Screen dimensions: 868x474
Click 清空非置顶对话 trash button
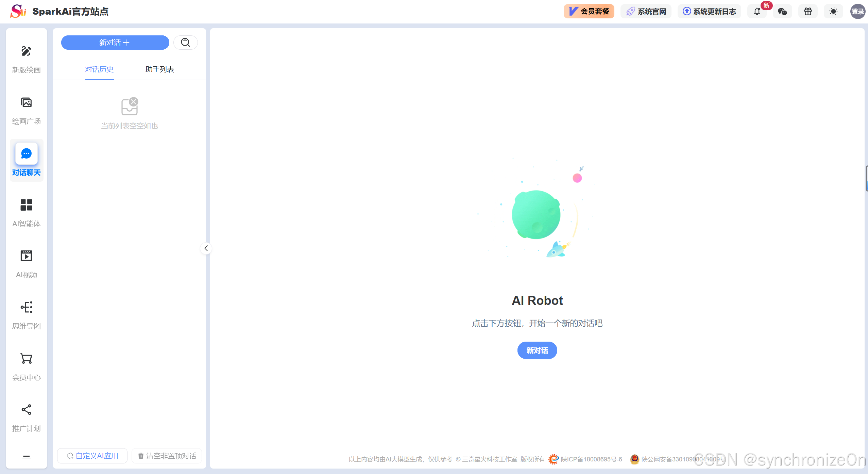point(167,456)
